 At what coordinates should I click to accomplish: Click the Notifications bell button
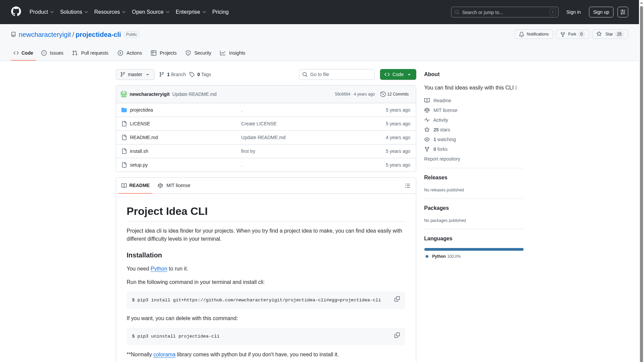click(x=533, y=34)
